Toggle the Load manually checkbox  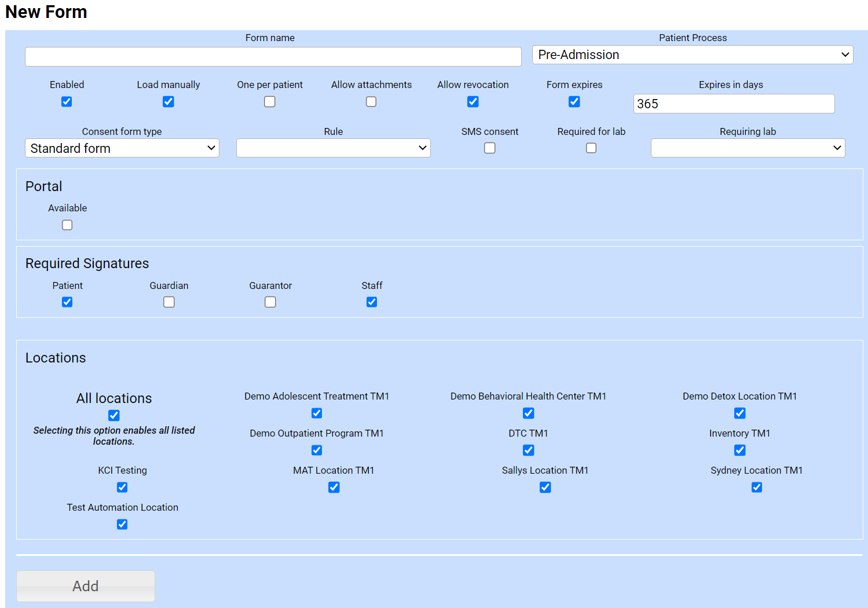point(169,102)
